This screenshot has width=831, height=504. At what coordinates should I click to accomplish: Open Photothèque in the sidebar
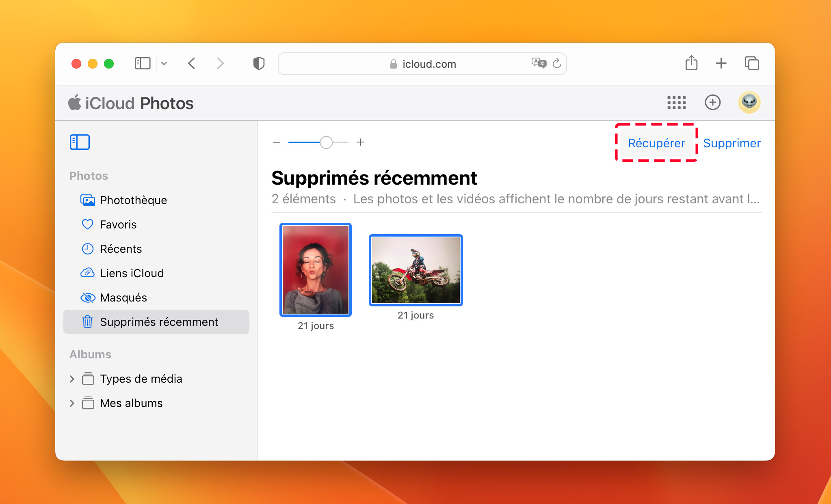click(x=156, y=200)
